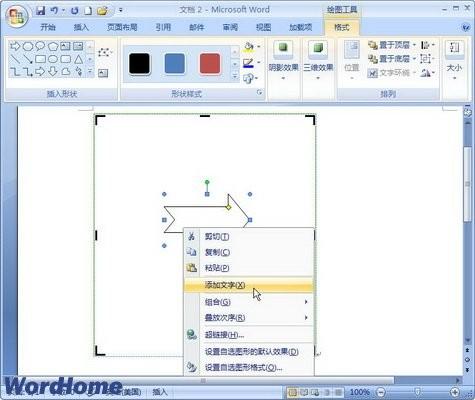
Task: Open the Rotate icon dropdown
Action: click(427, 73)
